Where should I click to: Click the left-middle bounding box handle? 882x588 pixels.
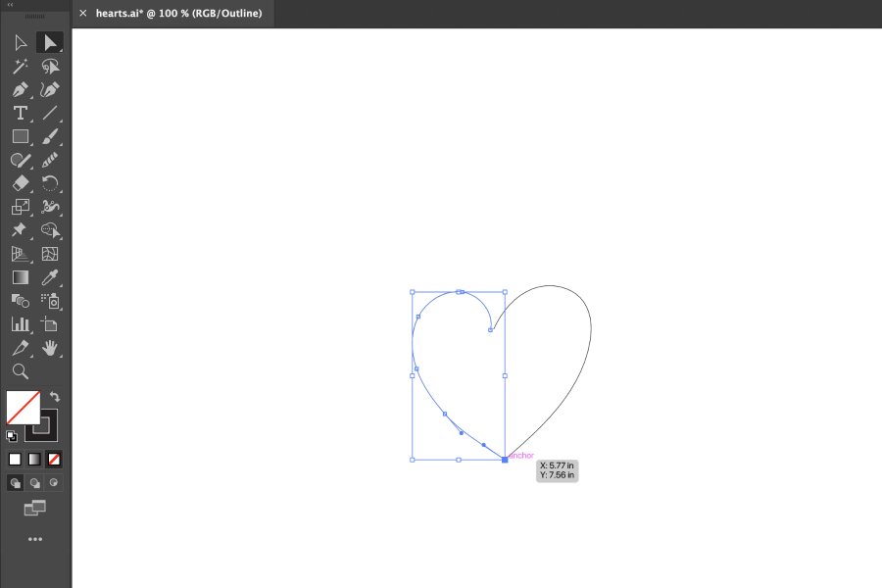coord(413,376)
